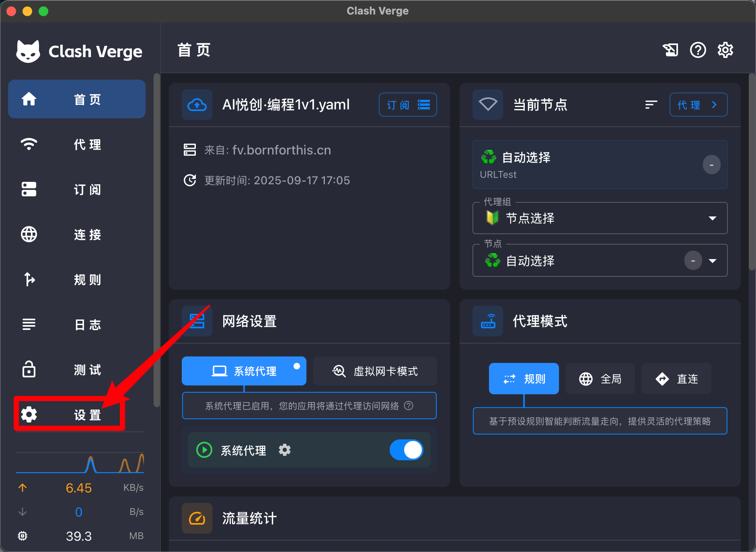This screenshot has width=756, height=552.
Task: Click the 网络设置 card icon
Action: [x=197, y=321]
